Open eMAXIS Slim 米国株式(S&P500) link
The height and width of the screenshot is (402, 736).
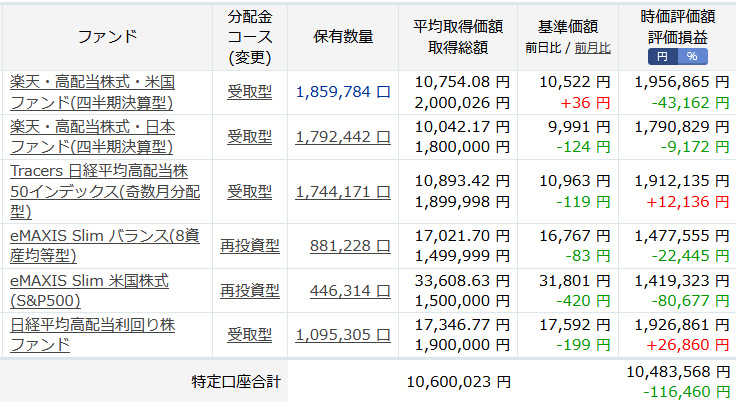point(89,291)
